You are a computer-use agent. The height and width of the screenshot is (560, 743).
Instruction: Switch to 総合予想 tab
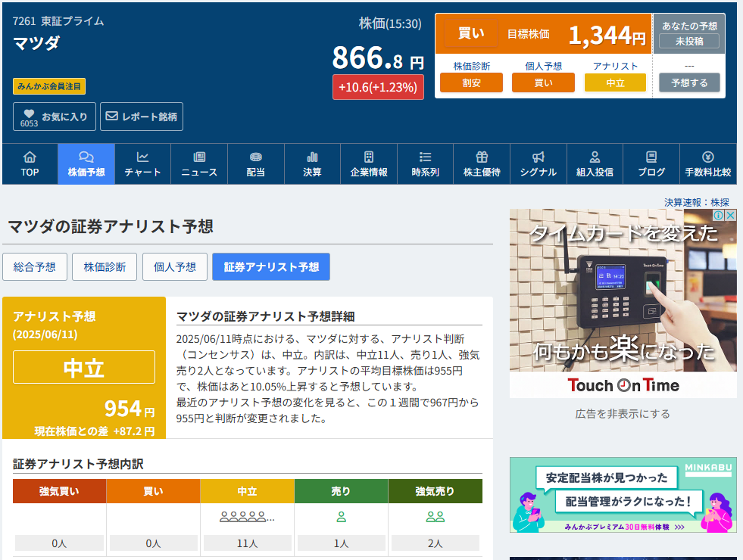[35, 267]
